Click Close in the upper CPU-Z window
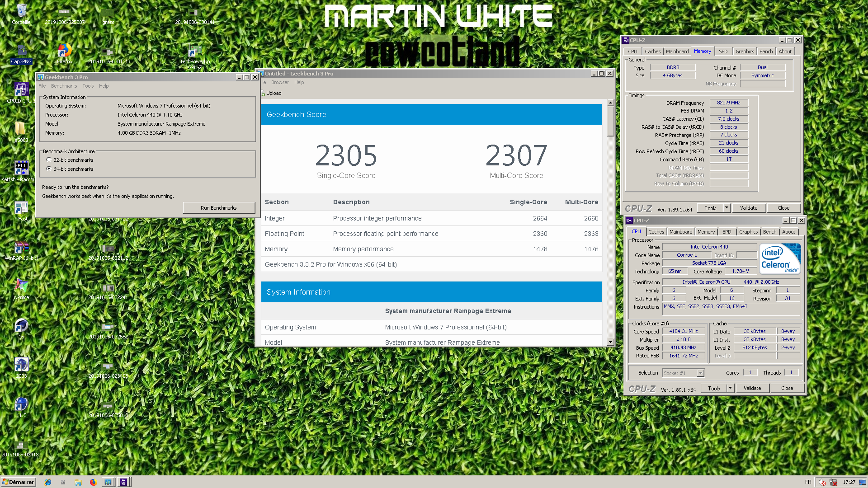868x488 pixels. [x=783, y=208]
